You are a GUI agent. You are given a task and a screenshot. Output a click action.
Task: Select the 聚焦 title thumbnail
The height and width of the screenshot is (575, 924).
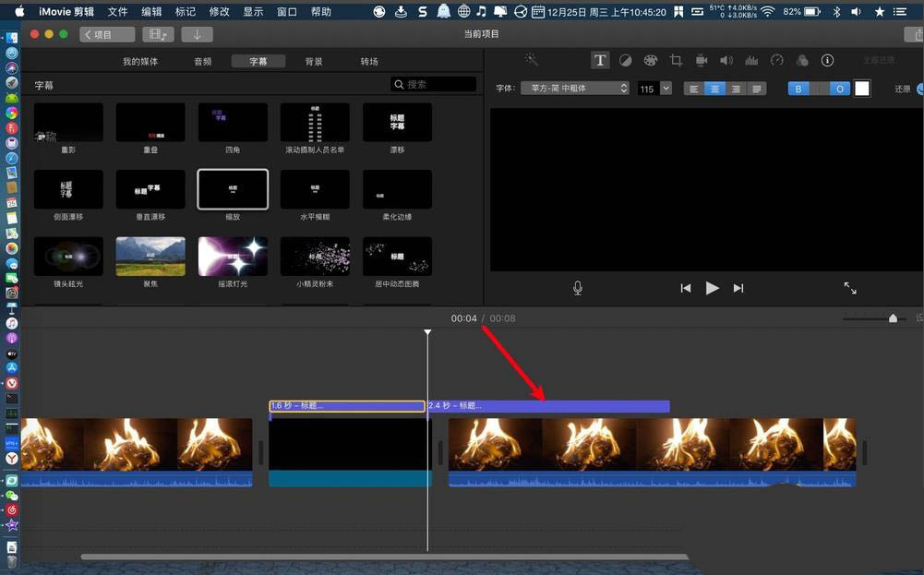(150, 257)
